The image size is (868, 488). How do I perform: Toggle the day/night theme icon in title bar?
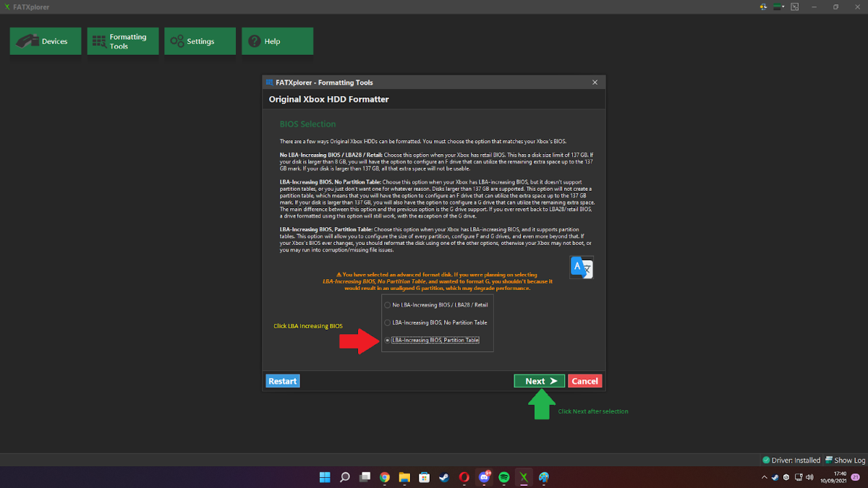(x=763, y=7)
